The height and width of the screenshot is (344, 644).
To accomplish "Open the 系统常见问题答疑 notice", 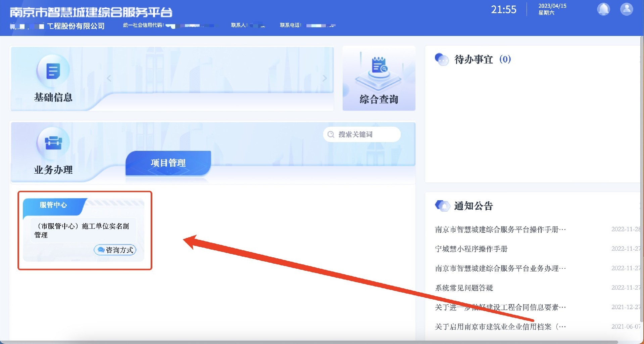I will 464,288.
